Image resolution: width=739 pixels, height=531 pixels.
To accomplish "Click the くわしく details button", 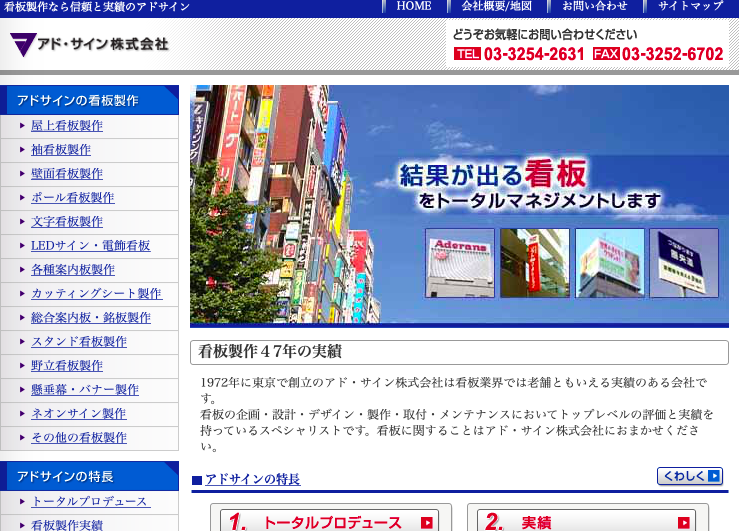I will [x=690, y=476].
